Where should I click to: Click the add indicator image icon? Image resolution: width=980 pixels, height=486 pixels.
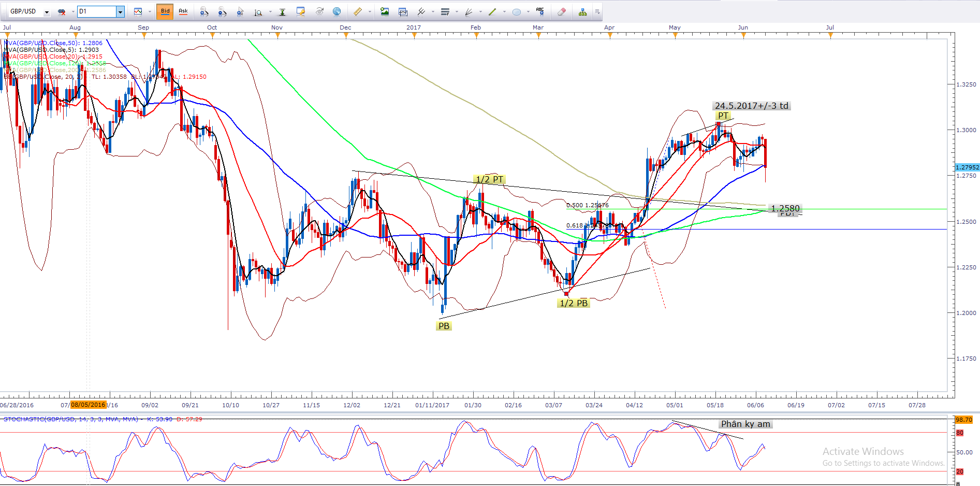[x=385, y=11]
